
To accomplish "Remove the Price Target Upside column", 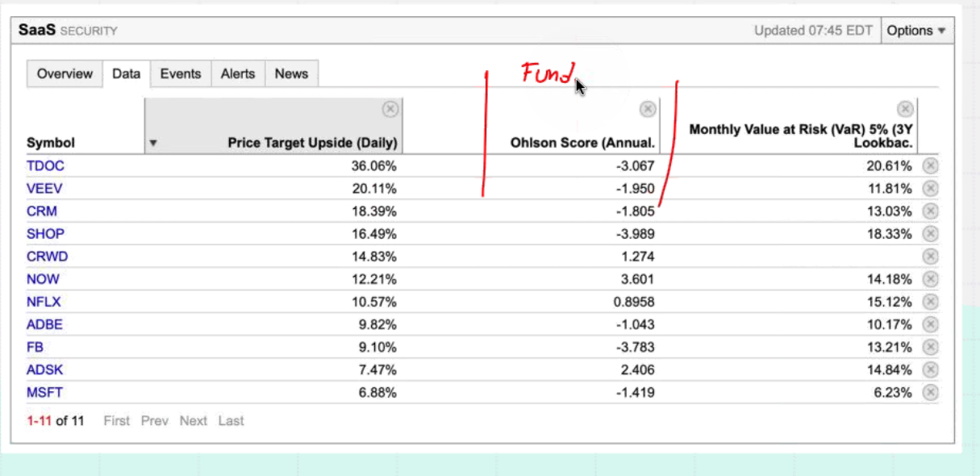I will [390, 109].
